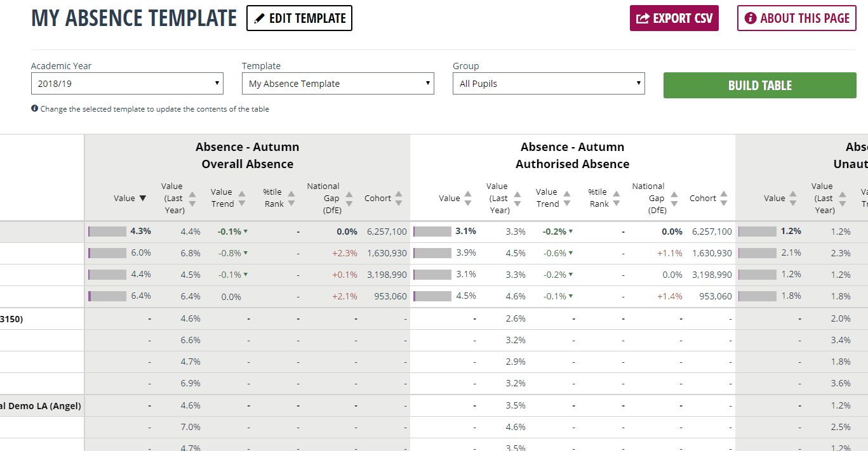Sort Overall Absence Value Trend column
868x451 pixels.
point(229,198)
